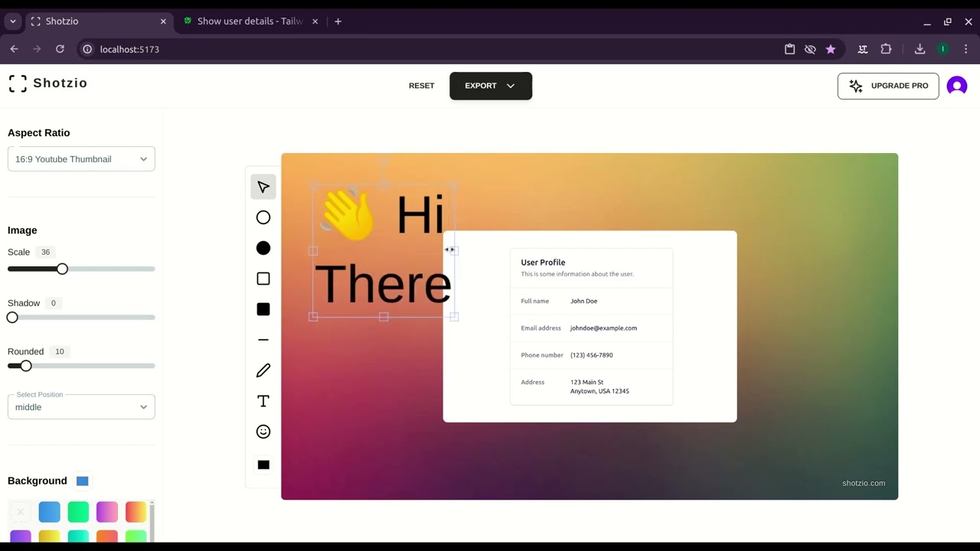Click the Scale slider handle
Screen dimensions: 980x551
coord(62,269)
